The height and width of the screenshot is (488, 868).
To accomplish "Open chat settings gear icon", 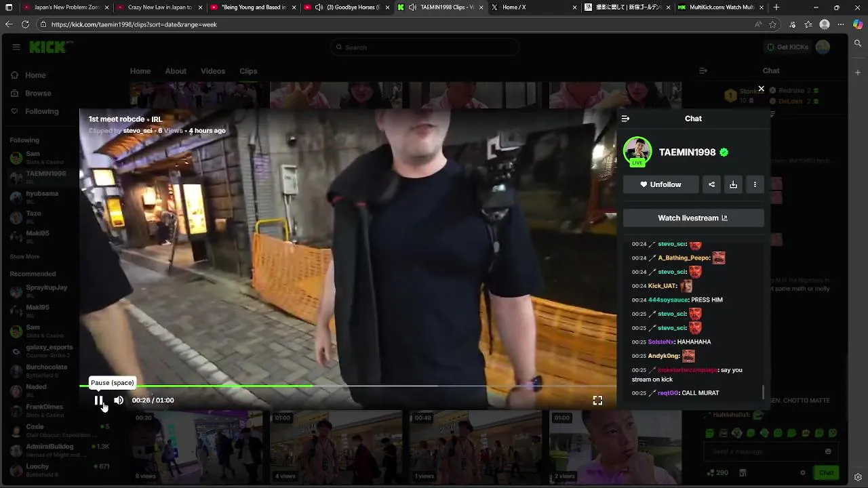I will (803, 472).
